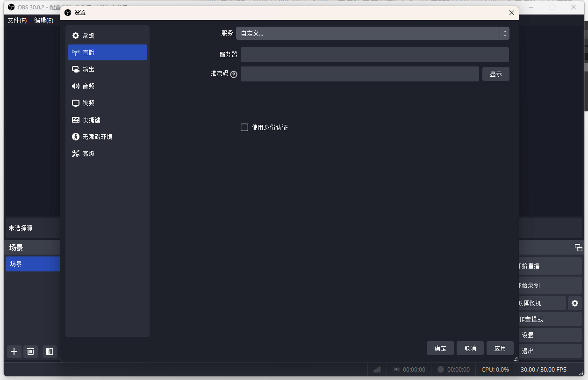Expand the 服务 service dropdown
Image resolution: width=588 pixels, height=380 pixels.
click(x=372, y=33)
